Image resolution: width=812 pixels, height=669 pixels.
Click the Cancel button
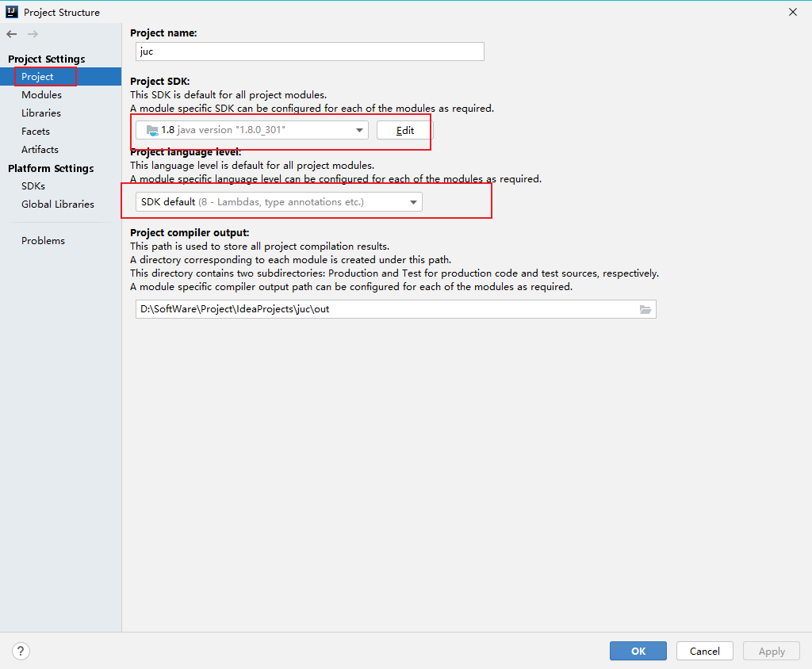pyautogui.click(x=704, y=651)
